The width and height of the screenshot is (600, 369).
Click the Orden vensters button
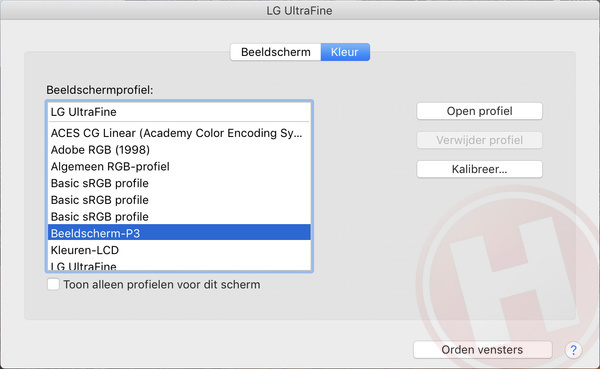(x=483, y=349)
